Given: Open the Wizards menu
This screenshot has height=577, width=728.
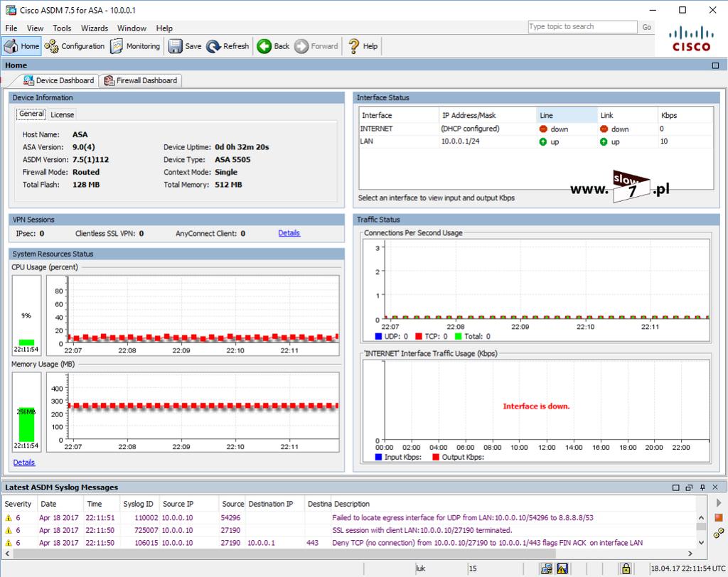Looking at the screenshot, I should pos(95,28).
